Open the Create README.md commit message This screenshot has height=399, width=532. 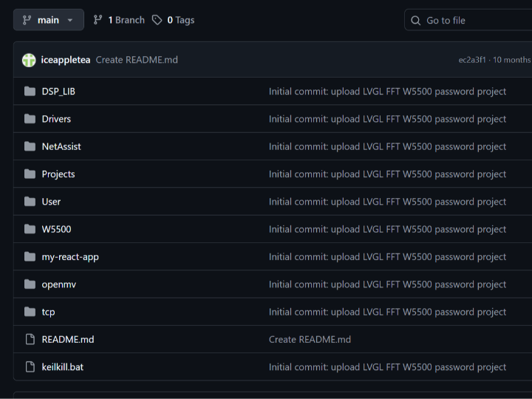[x=137, y=60]
